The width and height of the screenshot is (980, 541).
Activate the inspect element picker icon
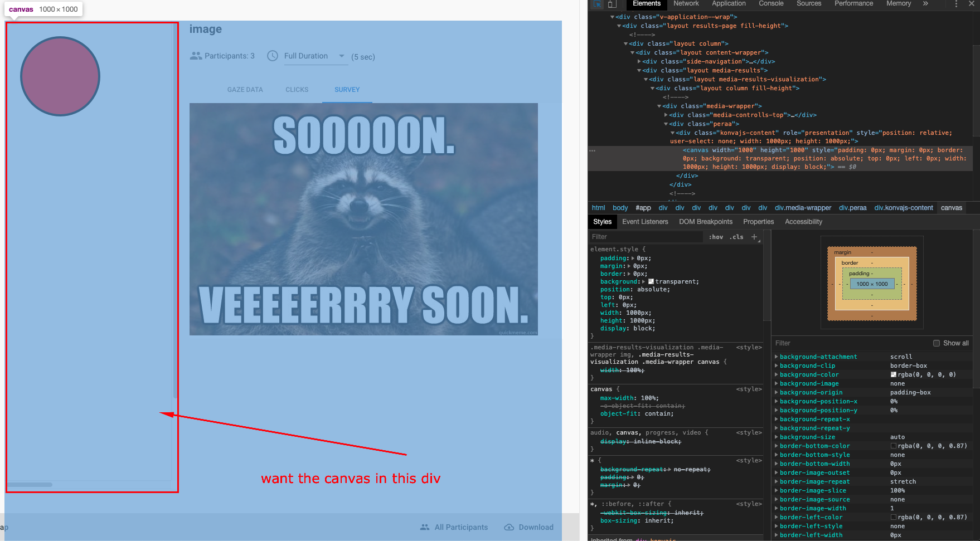(598, 4)
